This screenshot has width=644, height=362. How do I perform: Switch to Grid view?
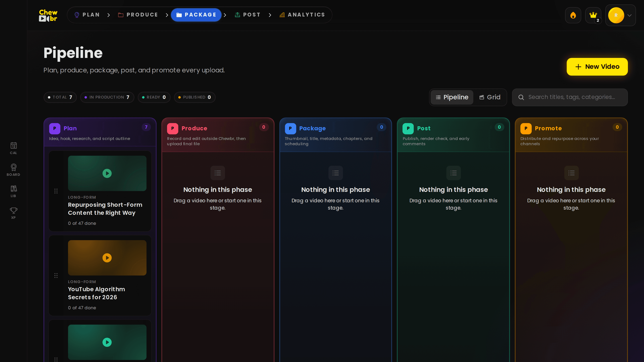click(x=490, y=97)
